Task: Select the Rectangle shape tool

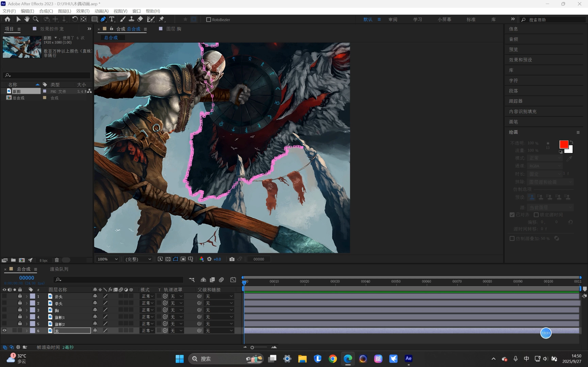Action: tap(94, 19)
